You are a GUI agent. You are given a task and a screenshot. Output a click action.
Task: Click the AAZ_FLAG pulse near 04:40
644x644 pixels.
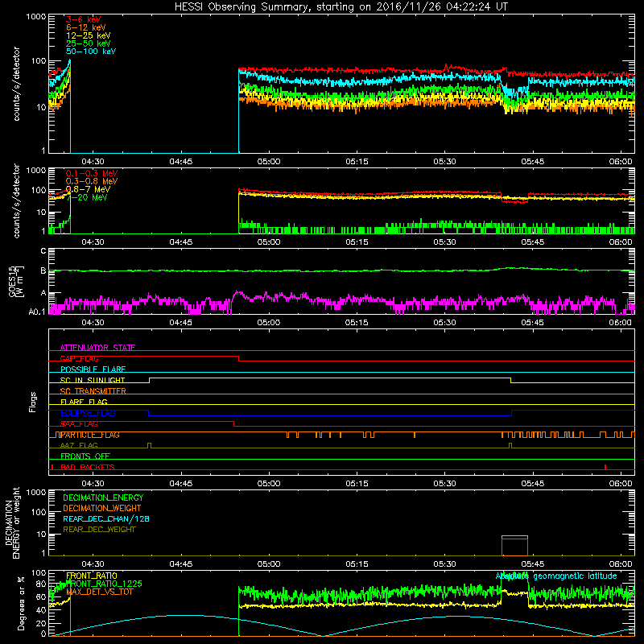(x=149, y=445)
